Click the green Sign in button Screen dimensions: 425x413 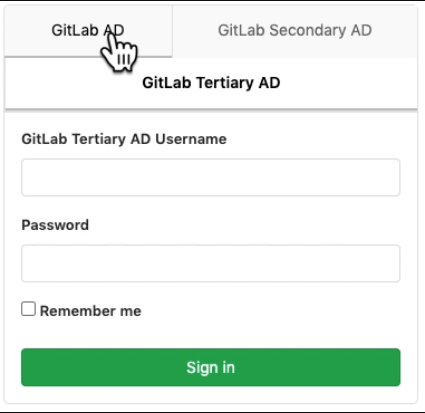pos(211,367)
